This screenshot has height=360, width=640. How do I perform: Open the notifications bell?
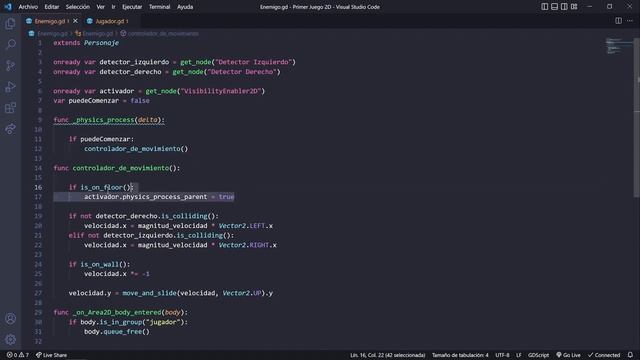630,355
